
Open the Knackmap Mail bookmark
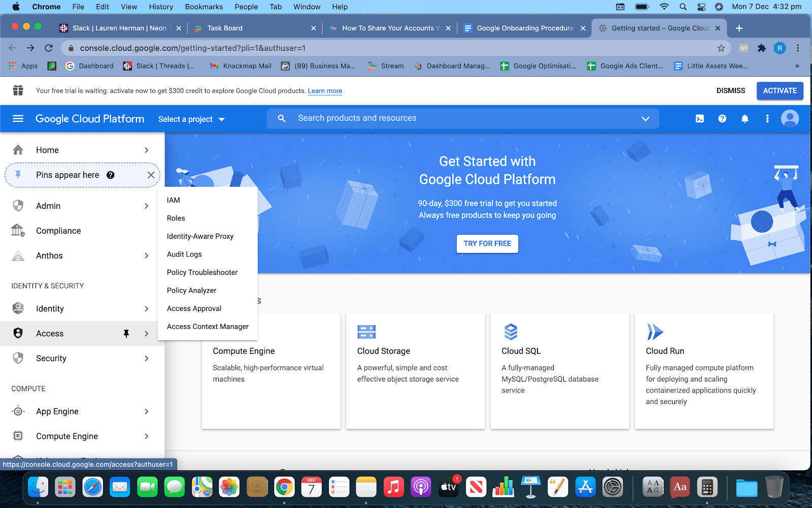(x=241, y=66)
